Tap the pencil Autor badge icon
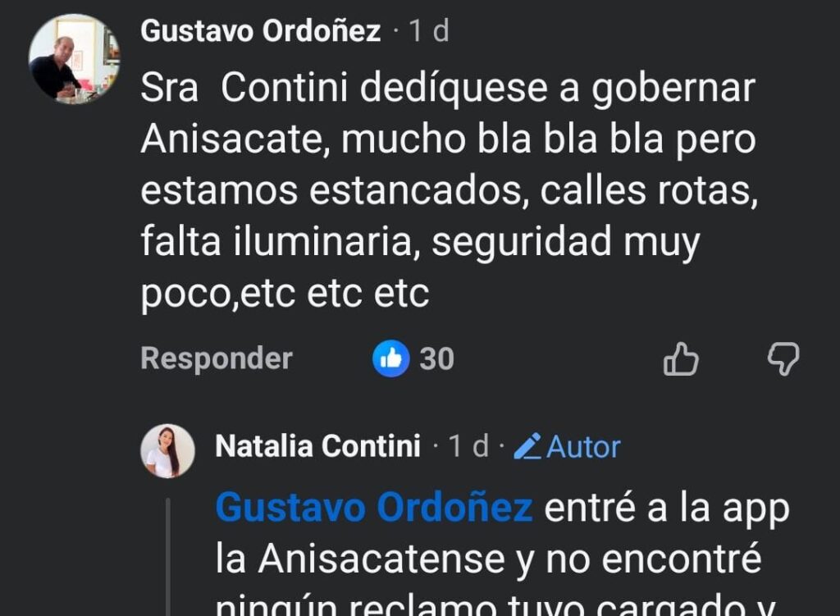840x616 pixels. pyautogui.click(x=527, y=447)
